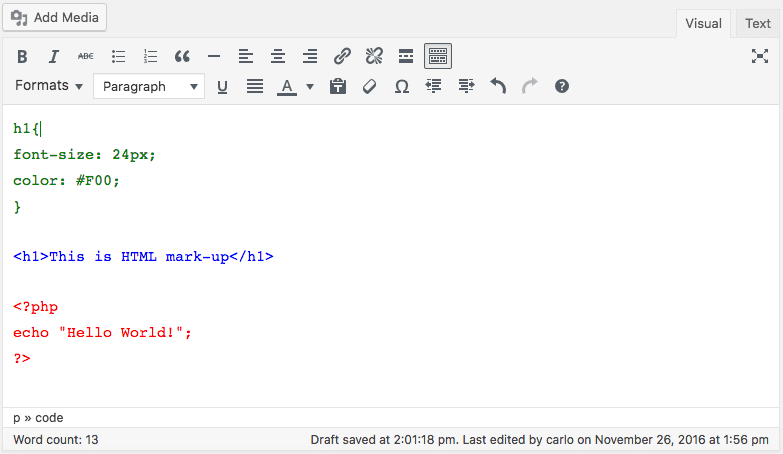
Task: Toggle italic text style
Action: pos(54,56)
